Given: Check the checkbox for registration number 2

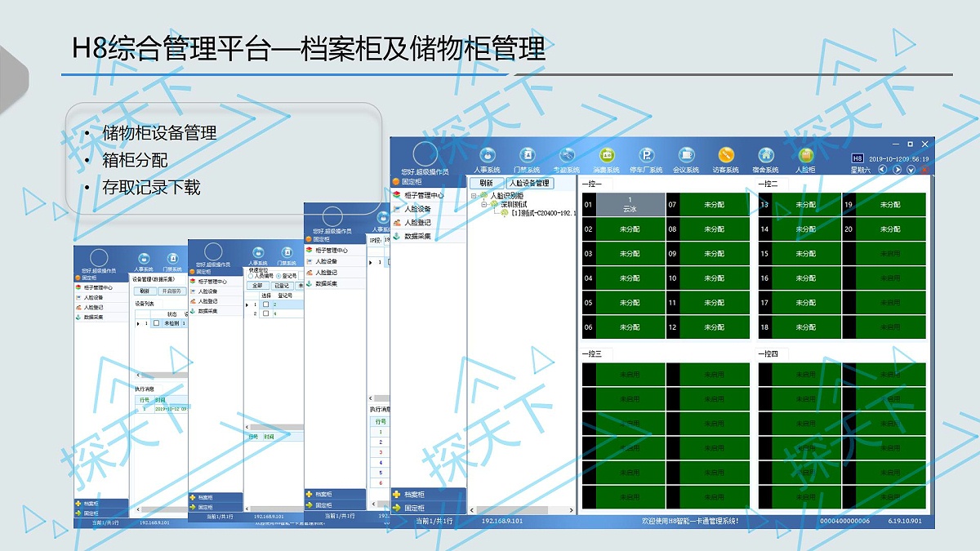Looking at the screenshot, I should [265, 304].
